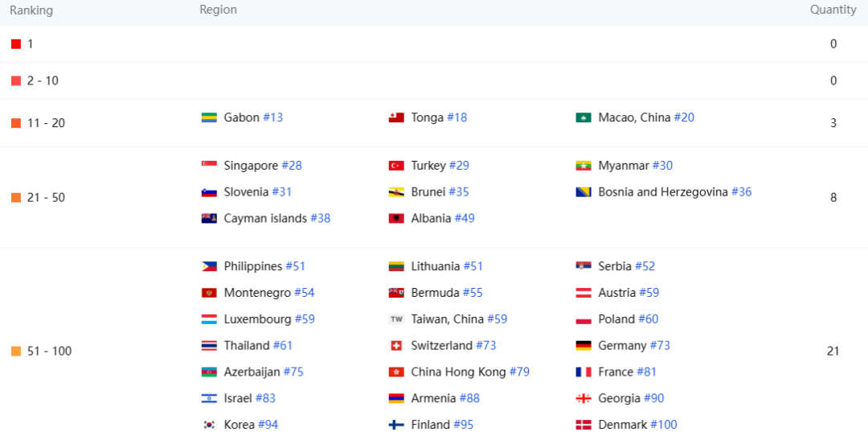Click the Georgia flag icon
The image size is (868, 440).
pyautogui.click(x=583, y=398)
